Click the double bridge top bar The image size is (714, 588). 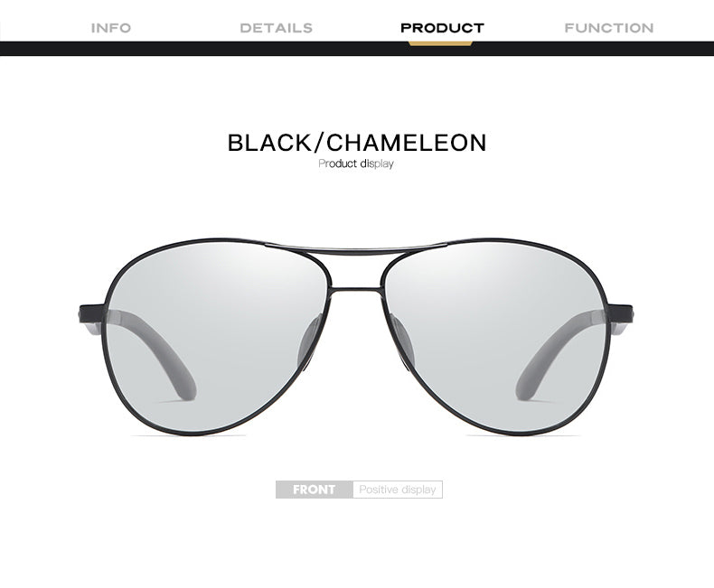click(x=356, y=248)
